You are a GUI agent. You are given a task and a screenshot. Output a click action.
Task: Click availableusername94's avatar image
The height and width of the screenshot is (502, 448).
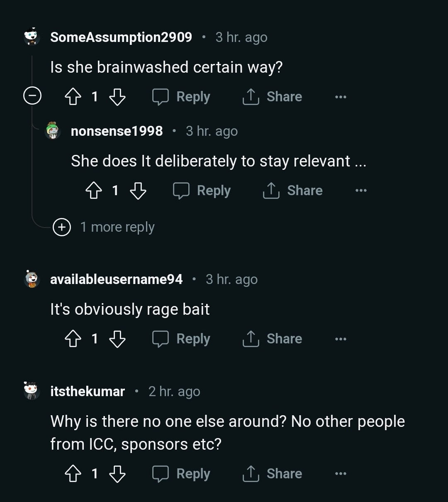[32, 279]
